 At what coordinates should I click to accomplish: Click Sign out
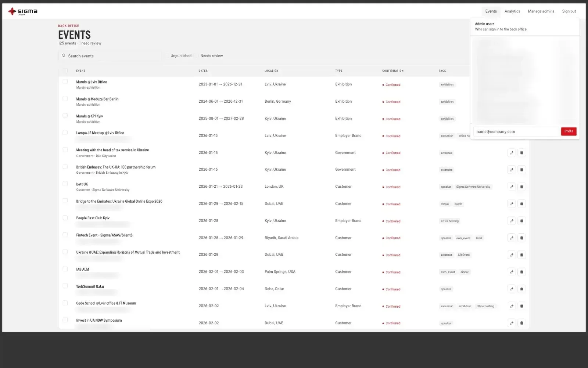(x=569, y=11)
